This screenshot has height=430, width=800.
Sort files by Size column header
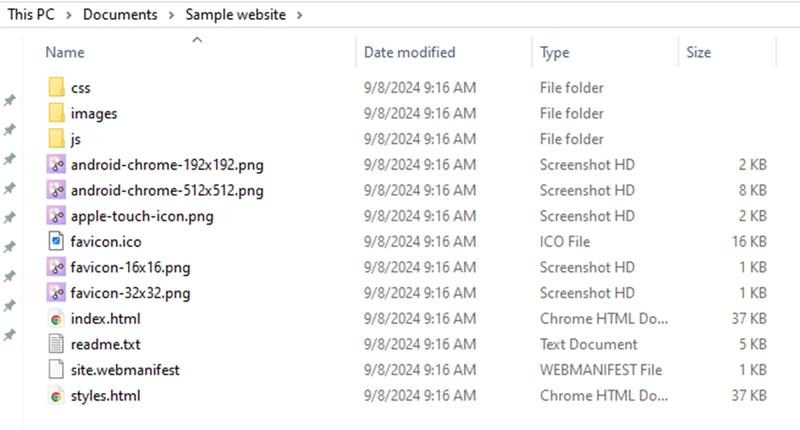click(698, 52)
